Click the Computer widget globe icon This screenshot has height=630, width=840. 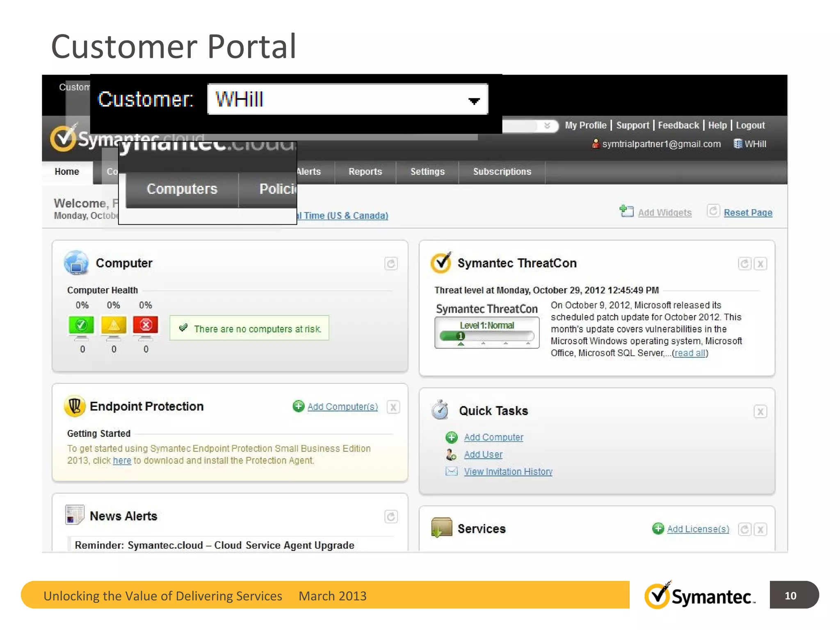click(x=76, y=262)
